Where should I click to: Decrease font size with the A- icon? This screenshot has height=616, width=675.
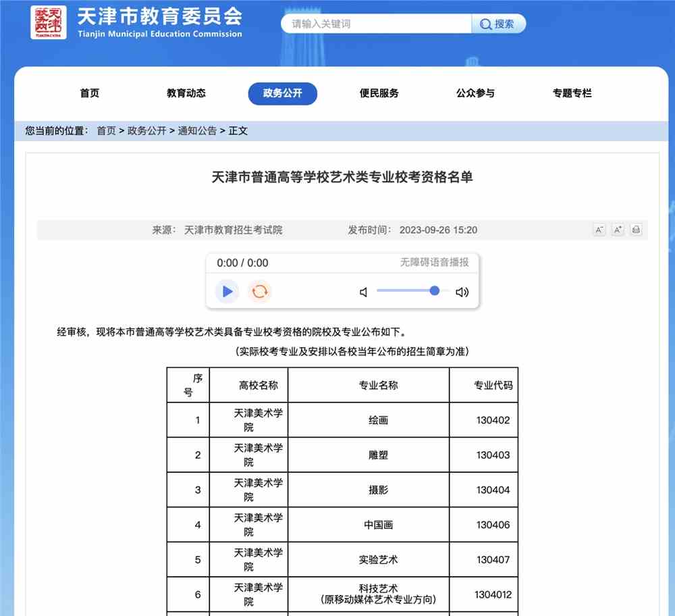point(599,230)
